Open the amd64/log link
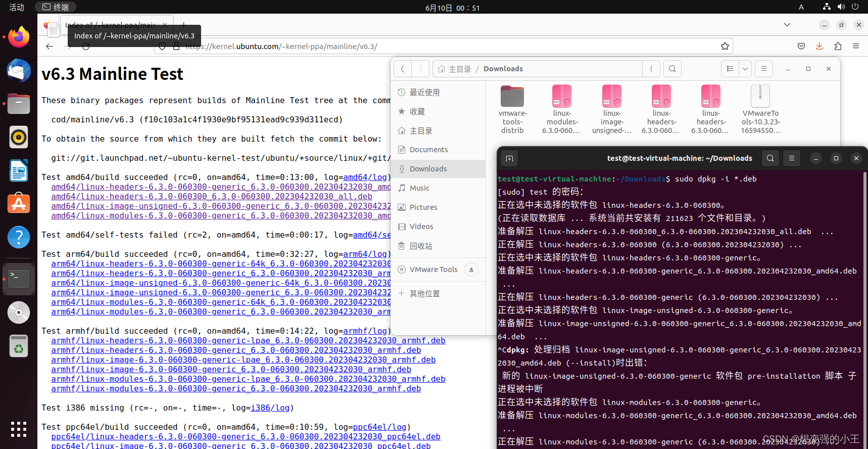868x449 pixels. [365, 177]
